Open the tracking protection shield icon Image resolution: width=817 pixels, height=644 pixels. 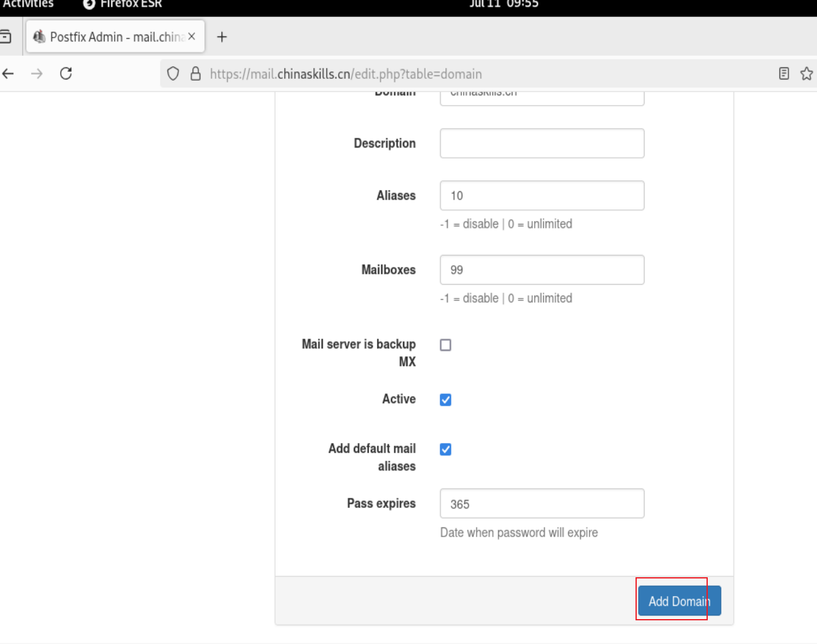pyautogui.click(x=173, y=74)
